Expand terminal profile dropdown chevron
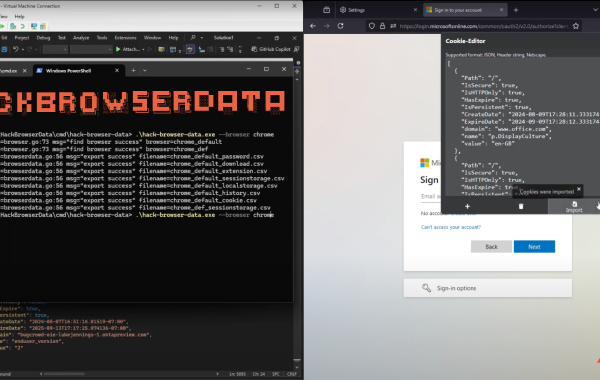Viewport: 600px width, 380px height. click(x=145, y=70)
